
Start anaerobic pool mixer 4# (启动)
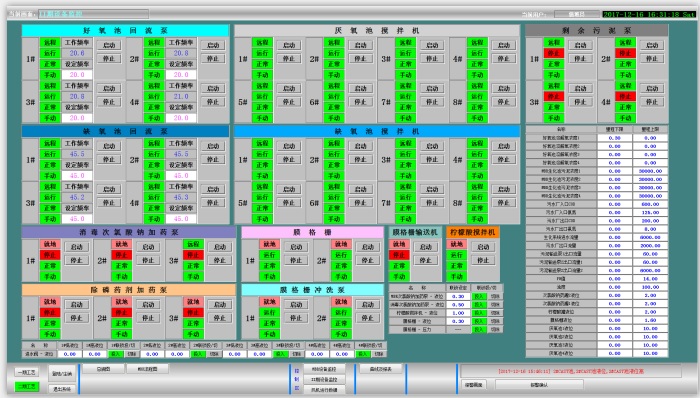tap(504, 45)
